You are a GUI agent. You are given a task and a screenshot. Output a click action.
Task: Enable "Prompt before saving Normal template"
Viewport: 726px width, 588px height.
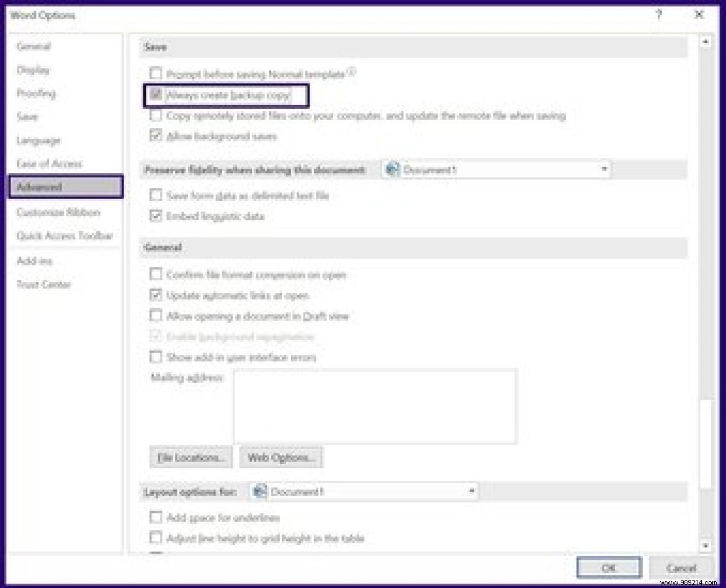click(155, 73)
